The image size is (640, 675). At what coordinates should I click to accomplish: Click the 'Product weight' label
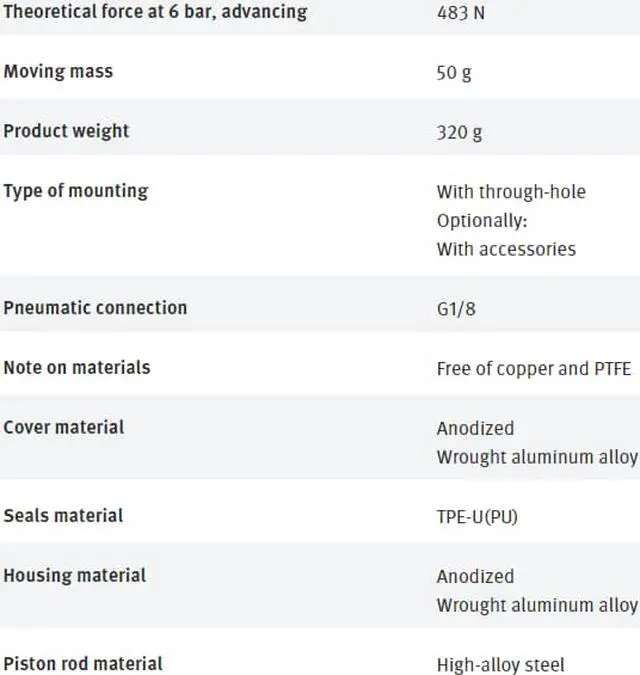pos(66,131)
